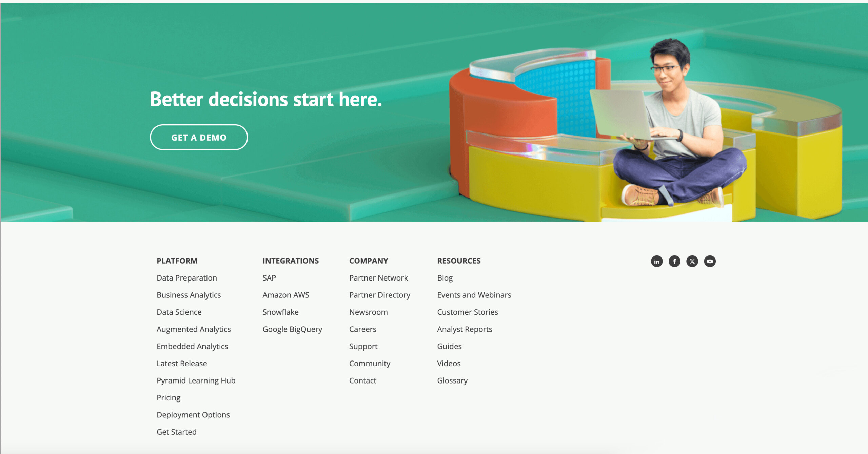Click the LinkedIn social media icon
Image resolution: width=868 pixels, height=454 pixels.
pos(657,262)
